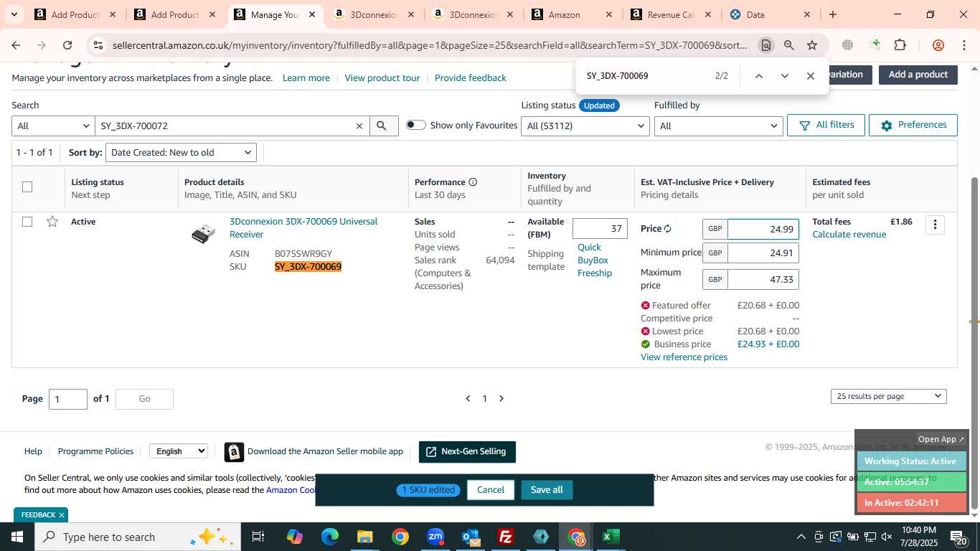Open the Chrome extensions puzzle icon
This screenshot has height=551, width=980.
pos(900,45)
